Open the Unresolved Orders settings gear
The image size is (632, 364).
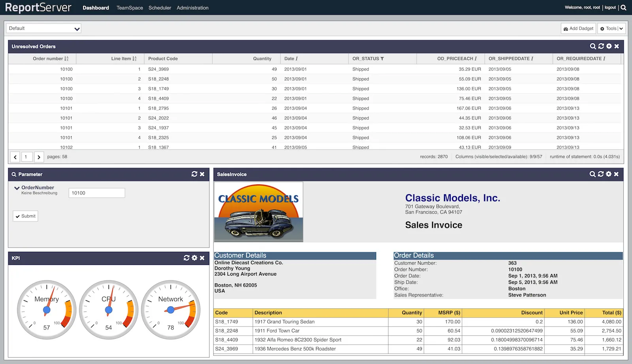pos(609,46)
